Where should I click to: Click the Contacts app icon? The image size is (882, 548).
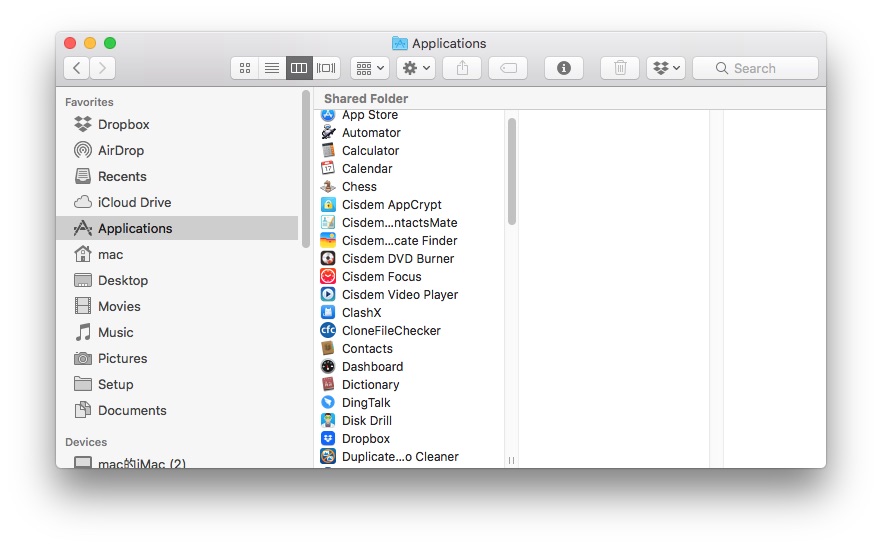[x=328, y=348]
